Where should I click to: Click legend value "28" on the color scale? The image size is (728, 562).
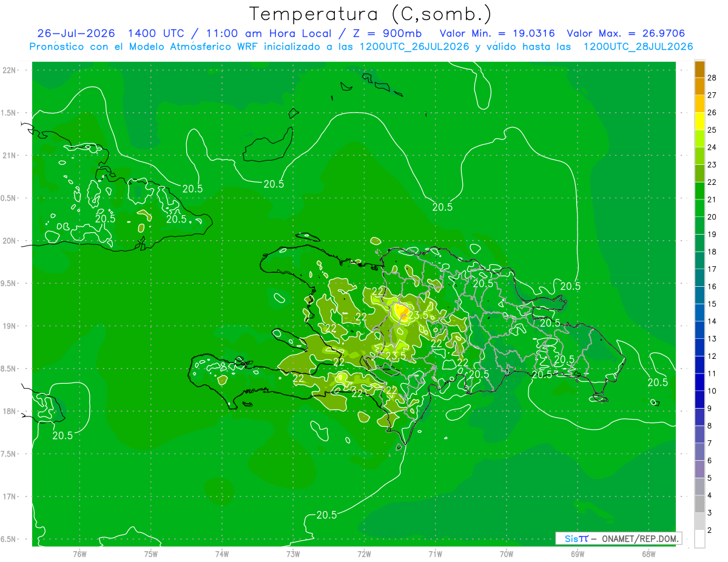712,78
